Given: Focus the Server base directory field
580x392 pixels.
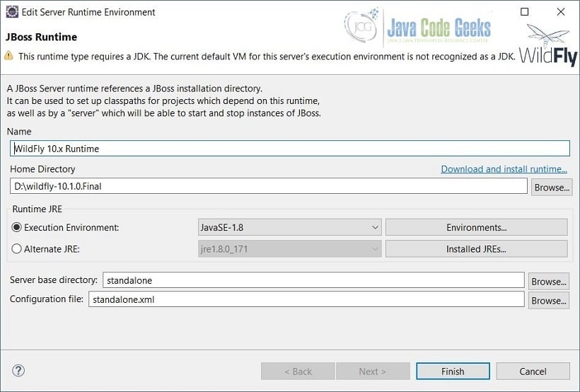Looking at the screenshot, I should pyautogui.click(x=313, y=280).
